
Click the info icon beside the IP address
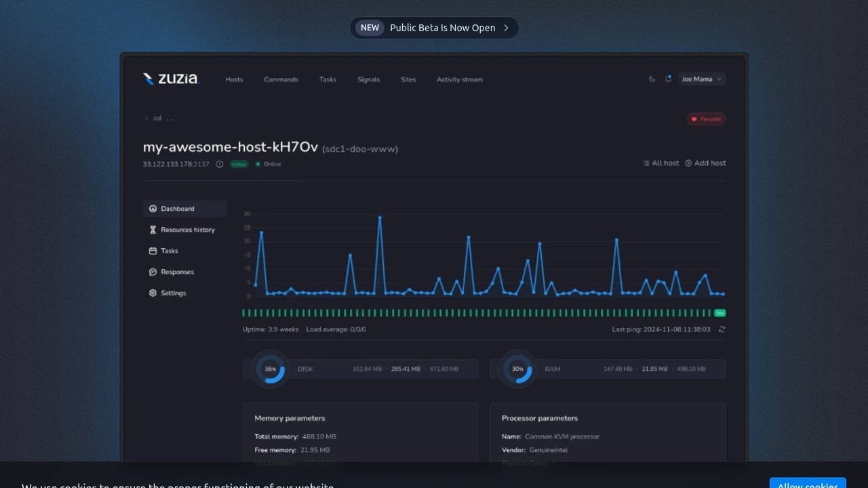tap(220, 164)
